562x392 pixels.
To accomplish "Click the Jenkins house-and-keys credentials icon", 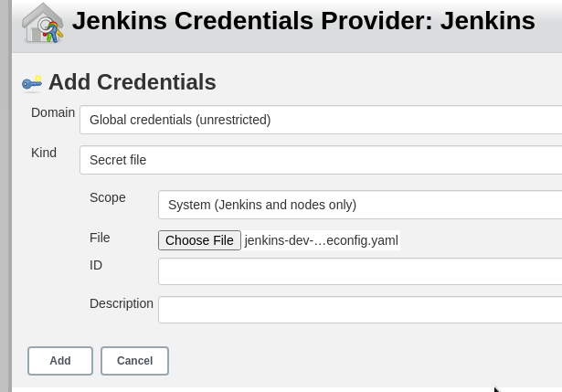I will click(42, 23).
